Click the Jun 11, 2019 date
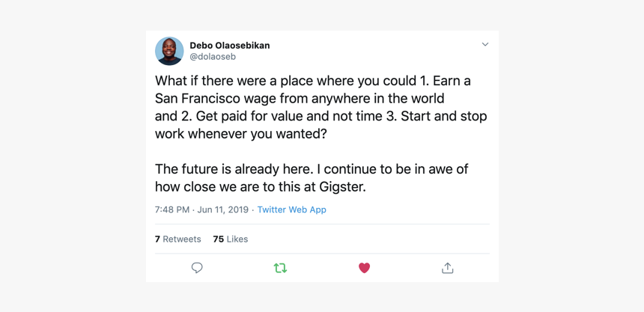This screenshot has width=644, height=312. click(x=222, y=209)
